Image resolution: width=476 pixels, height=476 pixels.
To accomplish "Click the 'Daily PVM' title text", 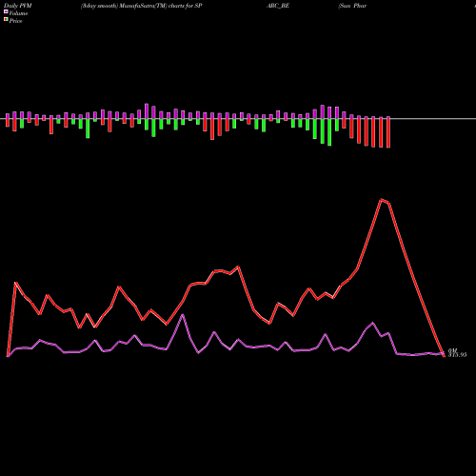I will pos(18,6).
